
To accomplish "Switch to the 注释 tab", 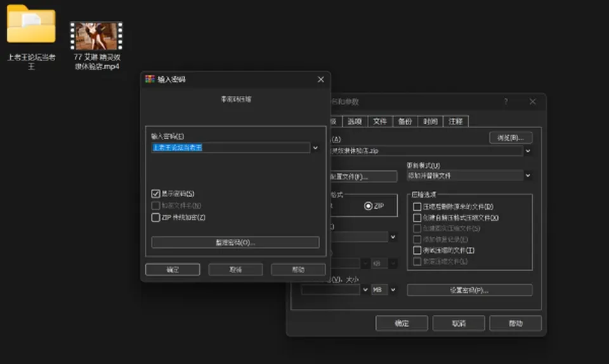I will click(455, 122).
